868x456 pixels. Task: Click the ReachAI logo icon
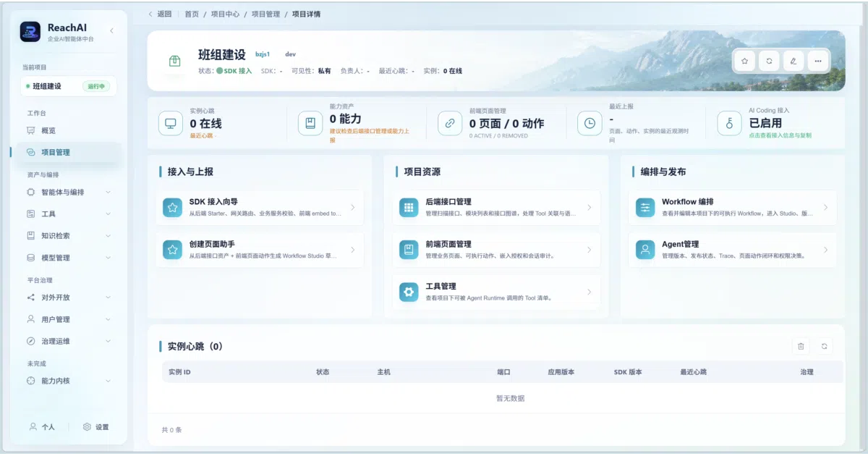[x=30, y=32]
